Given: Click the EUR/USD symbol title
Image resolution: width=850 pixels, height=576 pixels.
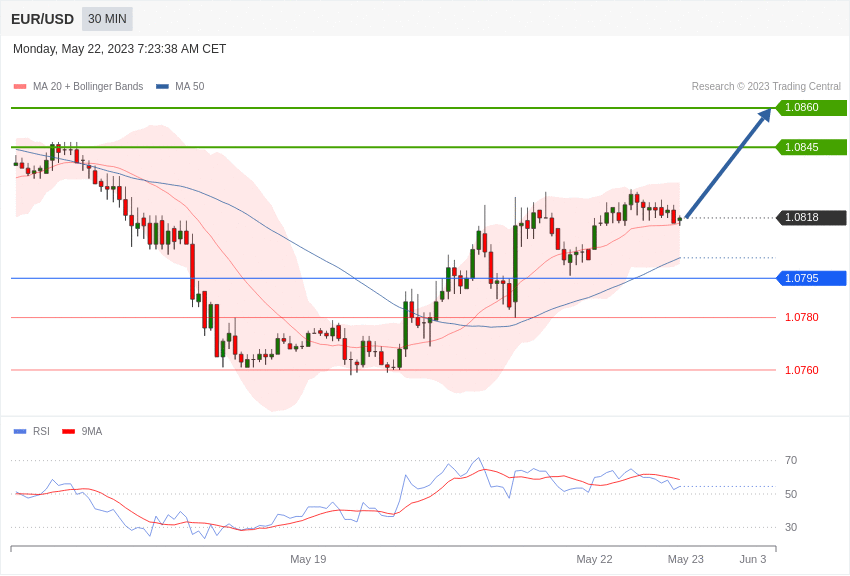Looking at the screenshot, I should 42,20.
